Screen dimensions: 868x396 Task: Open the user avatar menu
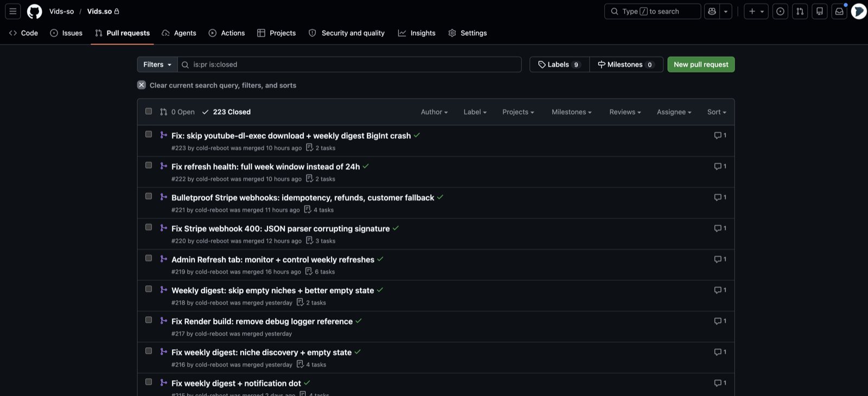(859, 11)
